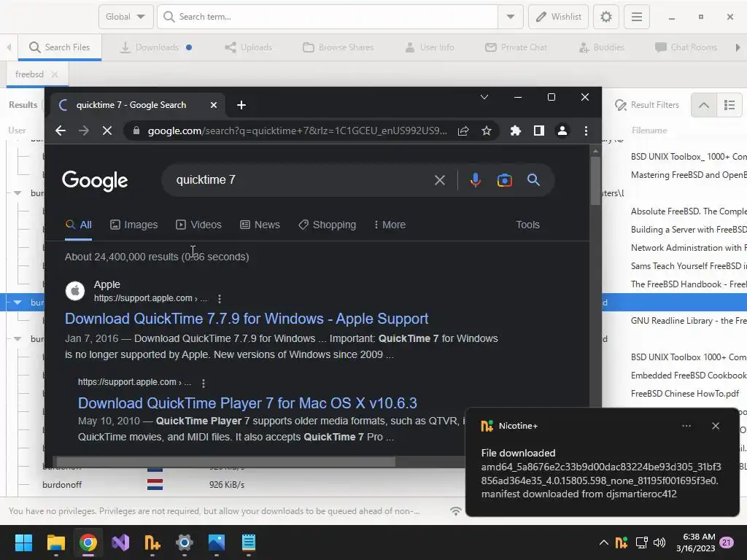Open the Buddies tab
Image resolution: width=747 pixels, height=560 pixels.
[x=601, y=47]
